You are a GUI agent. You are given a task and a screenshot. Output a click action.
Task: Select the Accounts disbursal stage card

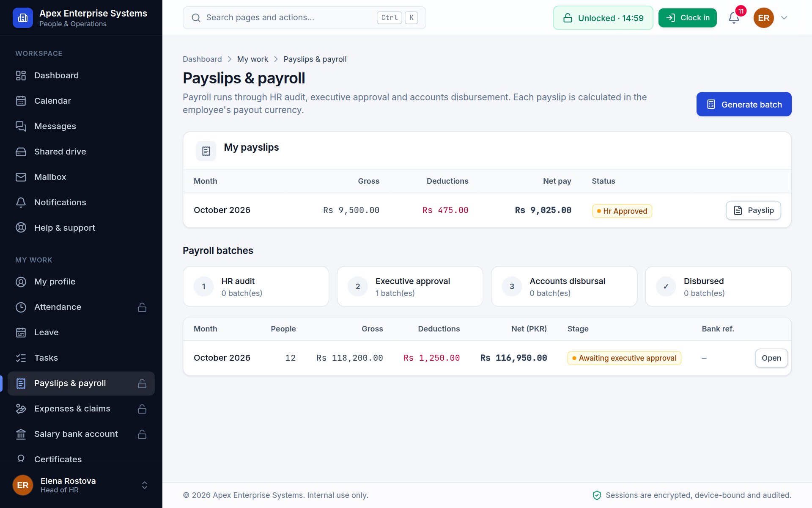coord(564,286)
